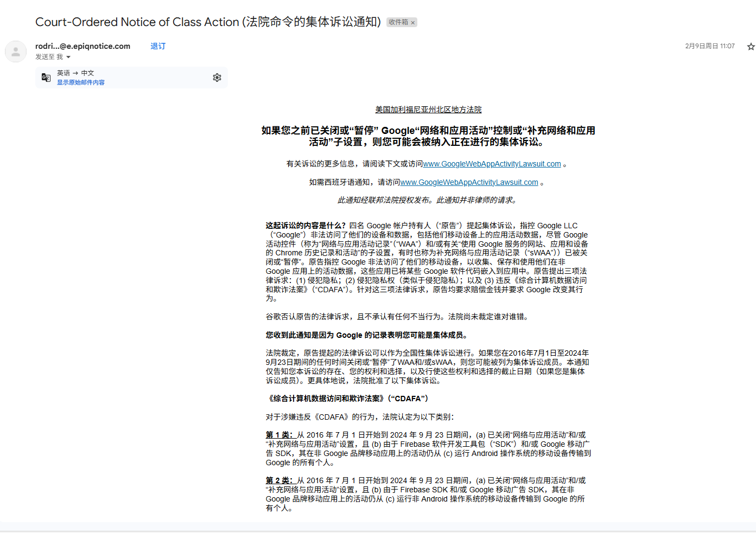The image size is (756, 533).
Task: Click the sender's profile avatar
Action: [16, 52]
